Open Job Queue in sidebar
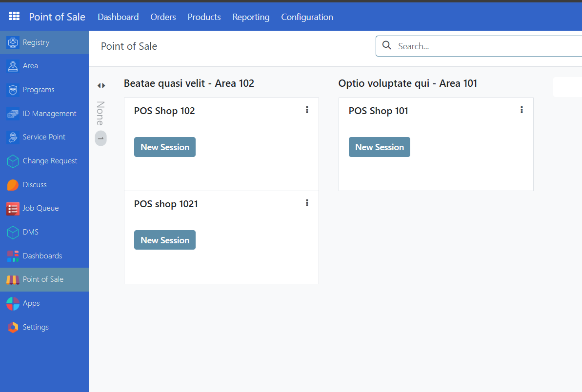This screenshot has width=582, height=392. 40,208
